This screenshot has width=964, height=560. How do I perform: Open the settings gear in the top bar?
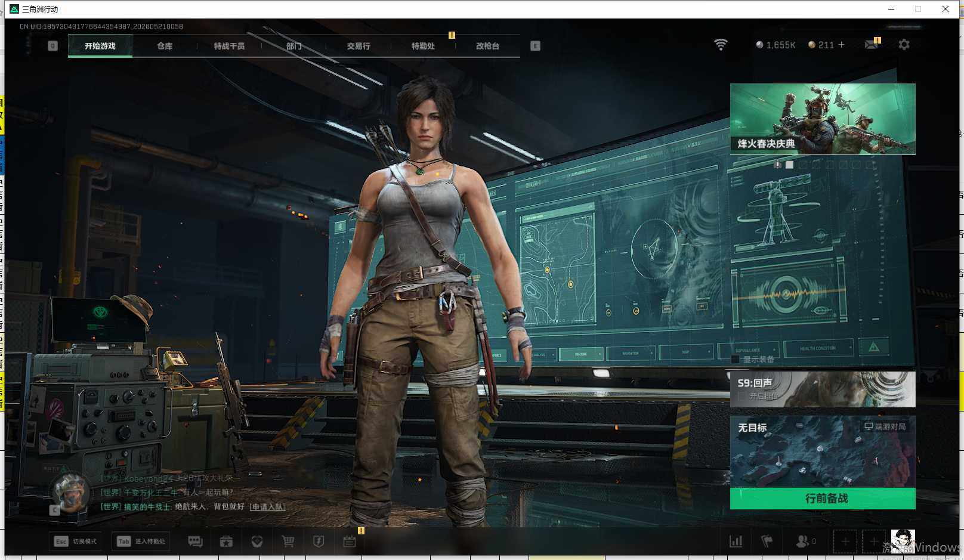coord(904,45)
